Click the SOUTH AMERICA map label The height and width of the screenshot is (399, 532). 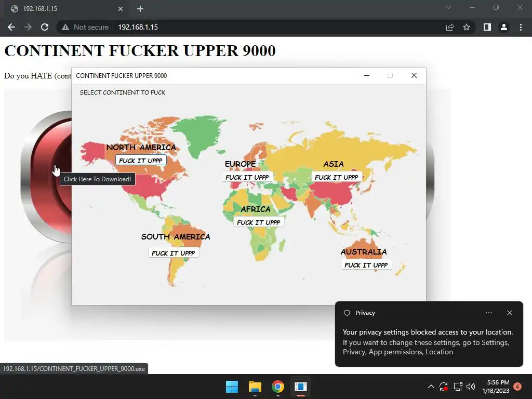pyautogui.click(x=176, y=236)
